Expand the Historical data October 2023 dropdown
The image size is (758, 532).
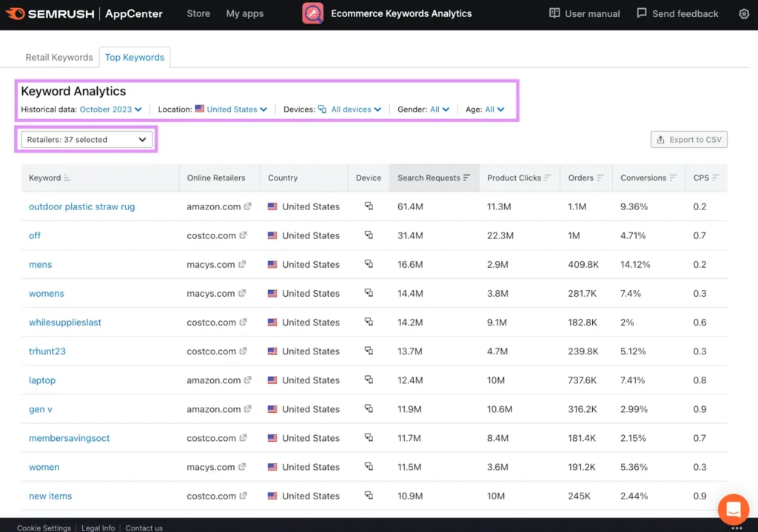click(111, 110)
